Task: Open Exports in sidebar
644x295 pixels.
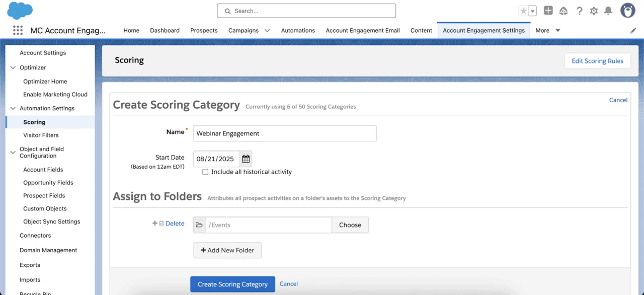Action: [x=30, y=265]
